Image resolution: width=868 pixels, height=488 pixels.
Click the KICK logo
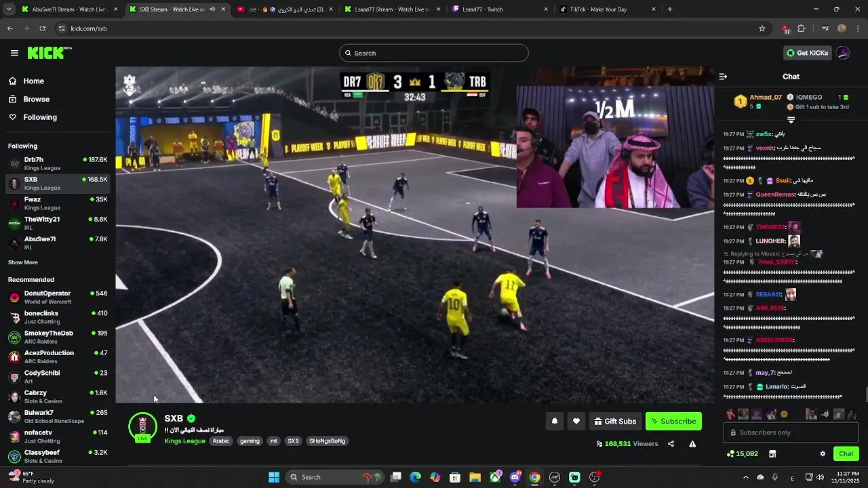[50, 53]
